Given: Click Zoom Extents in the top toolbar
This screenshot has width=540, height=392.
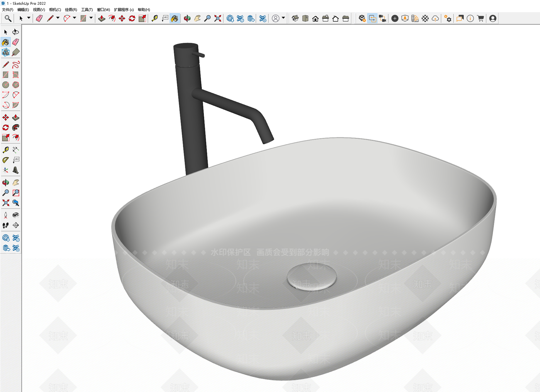Looking at the screenshot, I should (x=218, y=18).
